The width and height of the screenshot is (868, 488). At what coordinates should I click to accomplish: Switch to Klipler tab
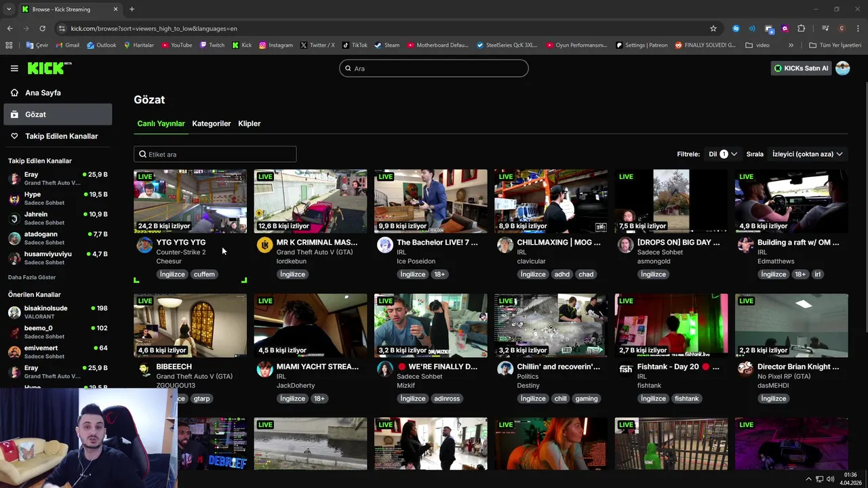pos(250,123)
